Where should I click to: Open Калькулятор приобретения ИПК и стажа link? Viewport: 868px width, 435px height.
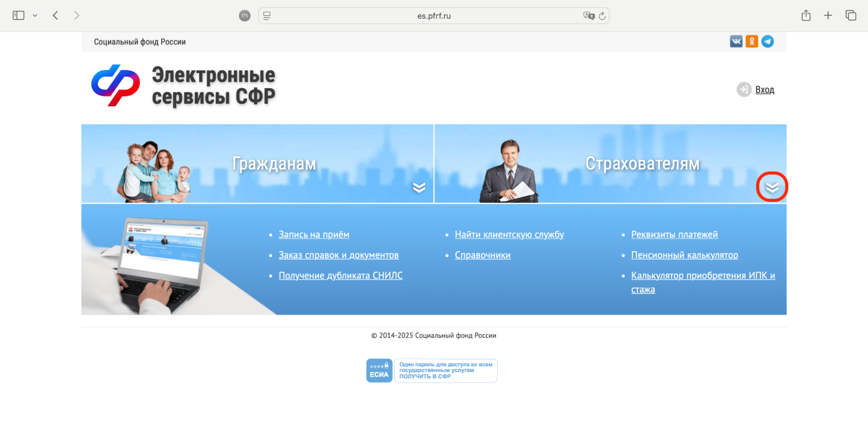(703, 282)
